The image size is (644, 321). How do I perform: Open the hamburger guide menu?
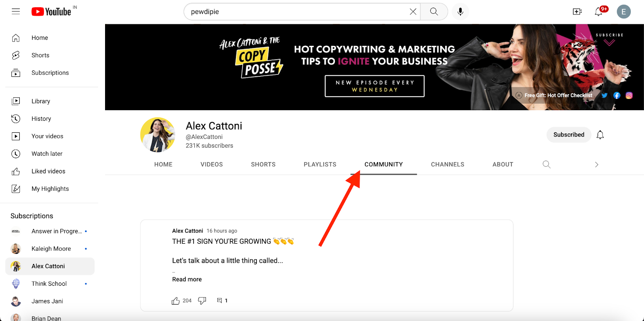[x=16, y=12]
